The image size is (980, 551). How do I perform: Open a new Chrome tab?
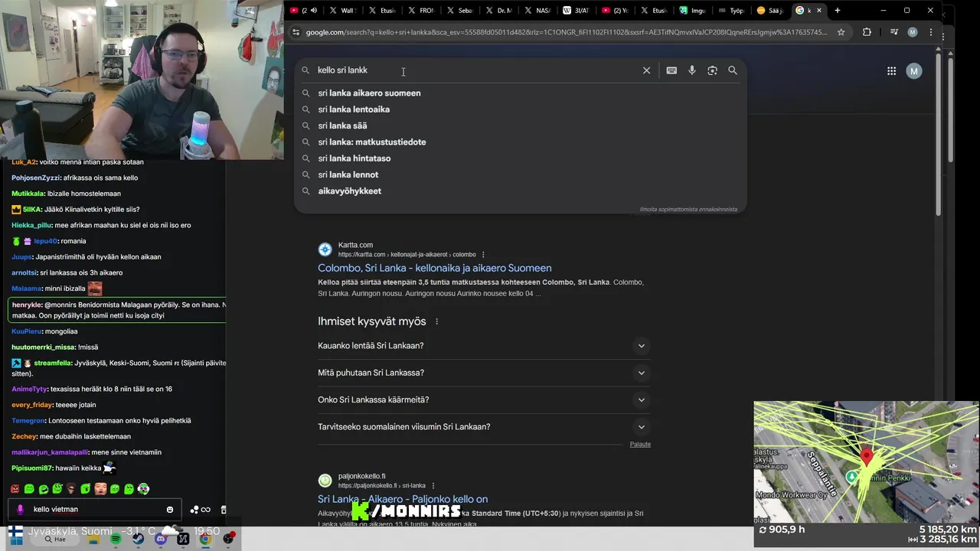click(x=838, y=11)
